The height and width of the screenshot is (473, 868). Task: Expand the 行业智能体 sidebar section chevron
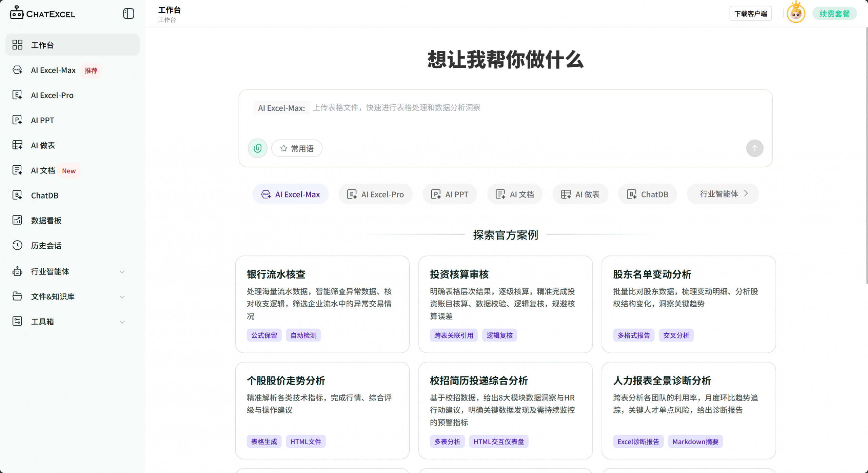point(122,272)
